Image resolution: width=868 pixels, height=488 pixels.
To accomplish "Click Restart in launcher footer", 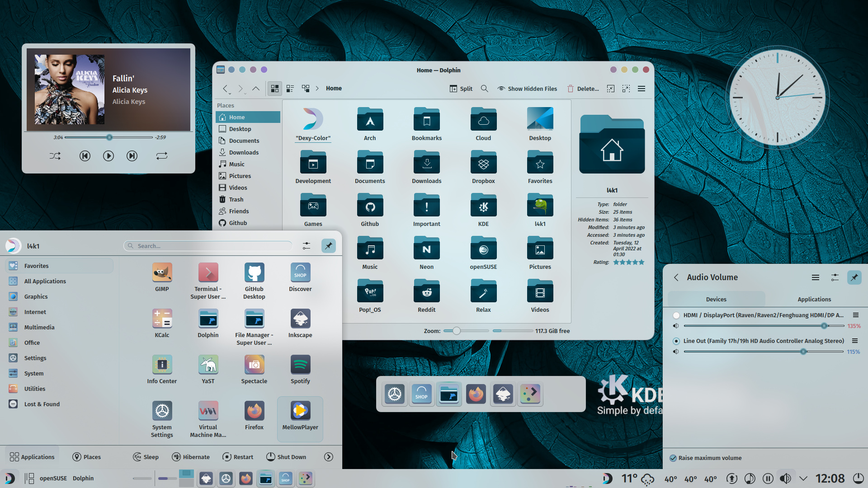I will click(238, 457).
